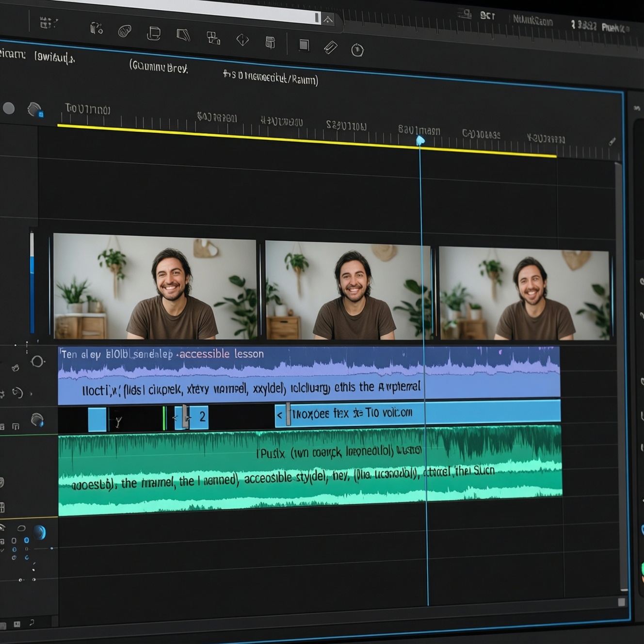This screenshot has width=644, height=644.
Task: Click the pencil icon at ruler's right end
Action: (612, 141)
